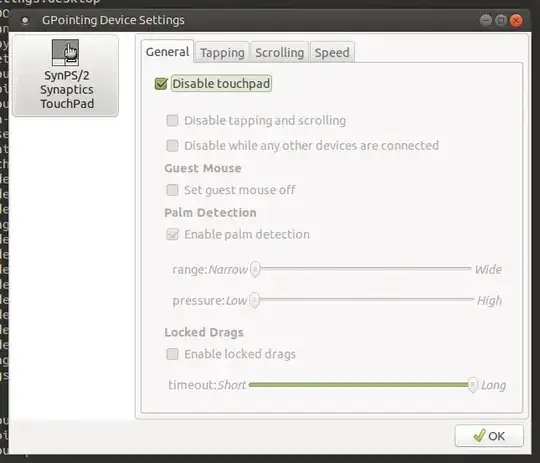Click the High label of pressure slider
The height and width of the screenshot is (463, 540).
(x=489, y=301)
